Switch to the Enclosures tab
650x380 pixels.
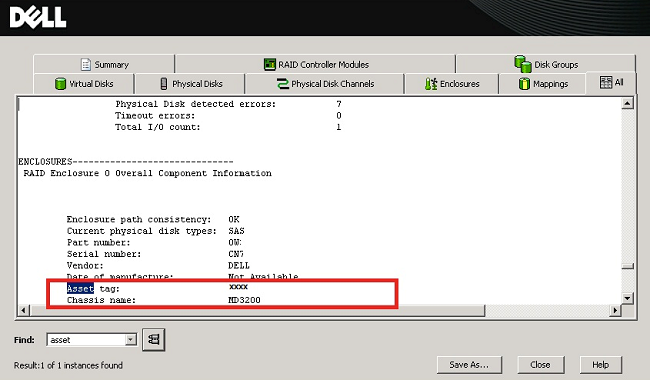coord(451,84)
